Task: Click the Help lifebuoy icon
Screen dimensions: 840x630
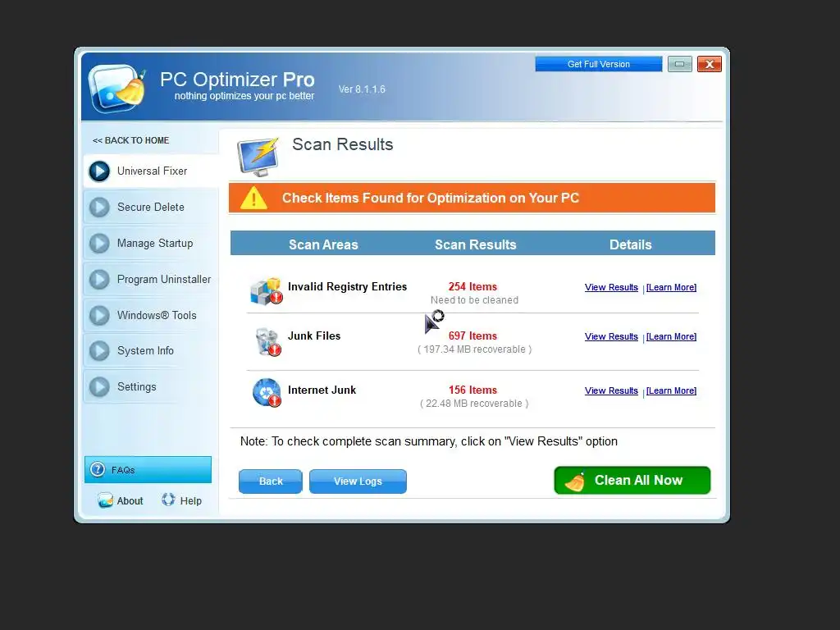Action: click(168, 500)
